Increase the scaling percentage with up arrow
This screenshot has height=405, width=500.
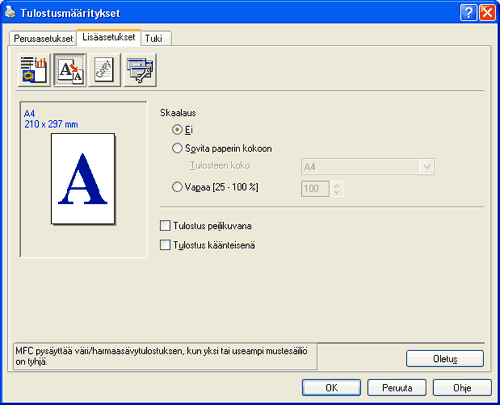(x=337, y=185)
